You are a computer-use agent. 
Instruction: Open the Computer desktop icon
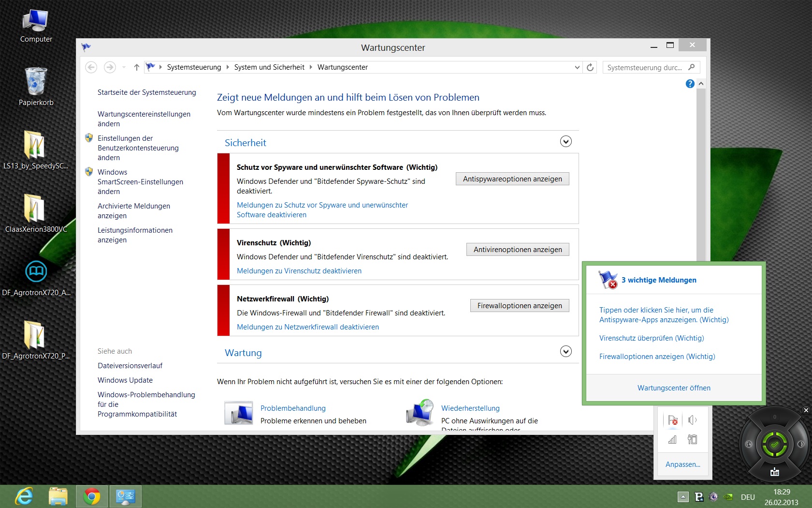[36, 26]
